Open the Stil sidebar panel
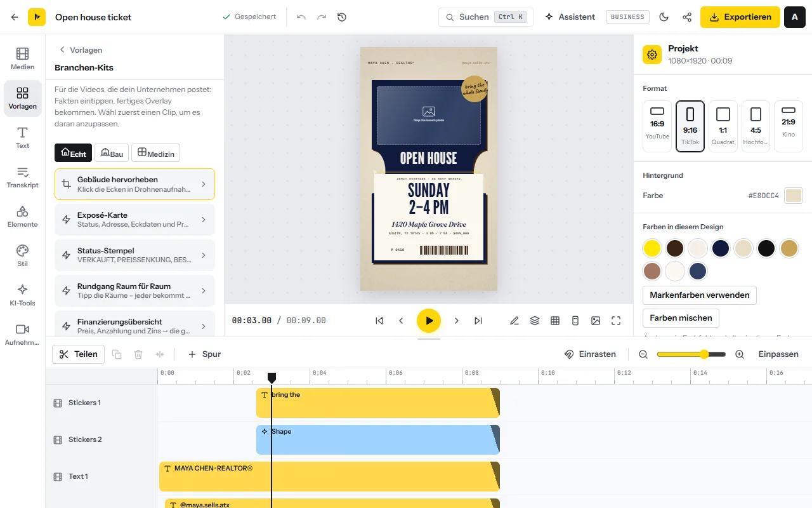The height and width of the screenshot is (508, 812). pyautogui.click(x=23, y=255)
